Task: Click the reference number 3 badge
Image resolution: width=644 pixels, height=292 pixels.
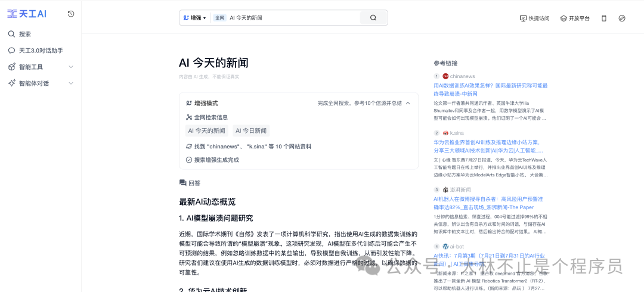Action: tap(436, 190)
